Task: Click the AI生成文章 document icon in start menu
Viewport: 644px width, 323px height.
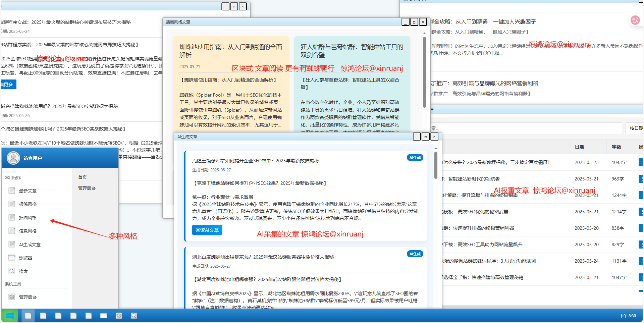Action: tap(12, 244)
